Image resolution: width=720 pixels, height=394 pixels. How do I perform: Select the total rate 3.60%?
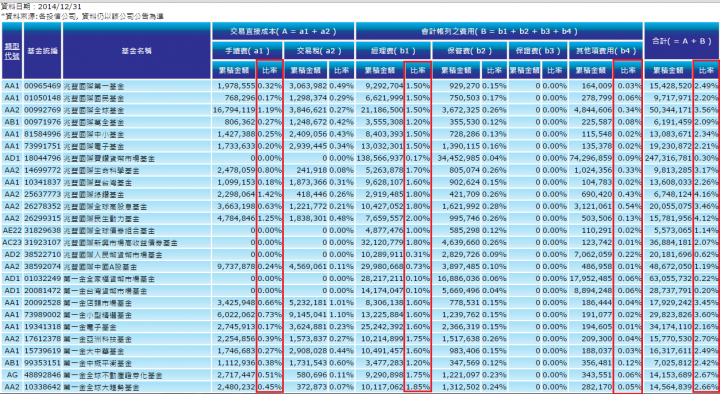click(706, 315)
